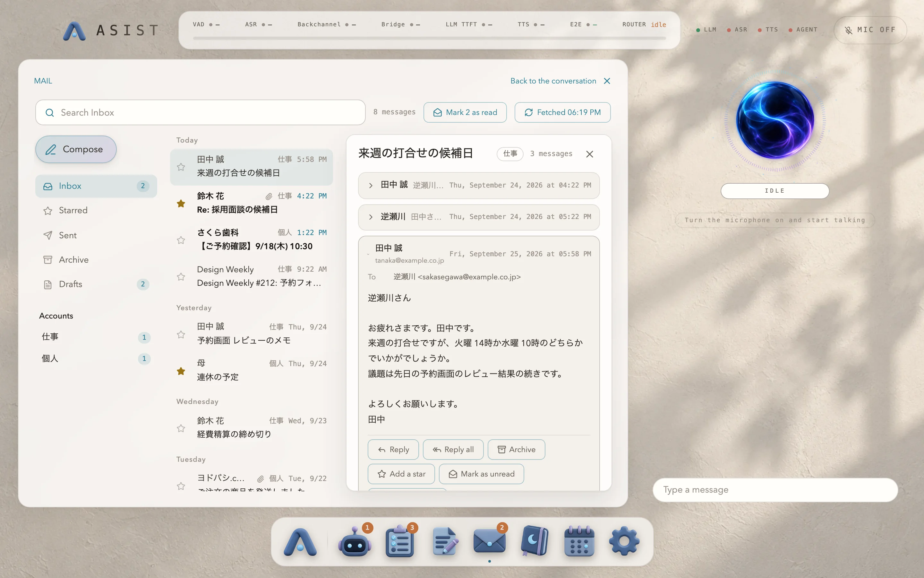Image resolution: width=924 pixels, height=578 pixels.
Task: Open the 【ご予約確認】9/18(木) 10:30 email
Action: point(251,240)
